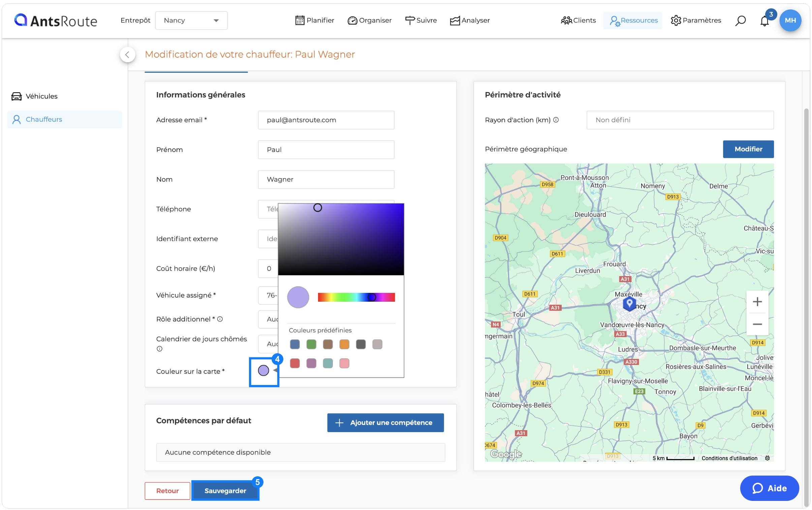Image resolution: width=812 pixels, height=510 pixels.
Task: Click the Sauvegarder button
Action: coord(225,490)
